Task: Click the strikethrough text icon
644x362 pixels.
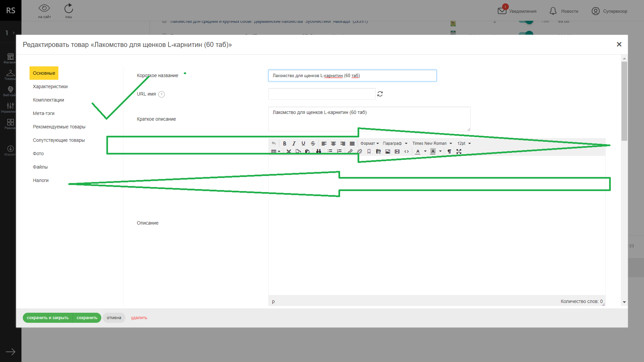Action: pyautogui.click(x=313, y=143)
